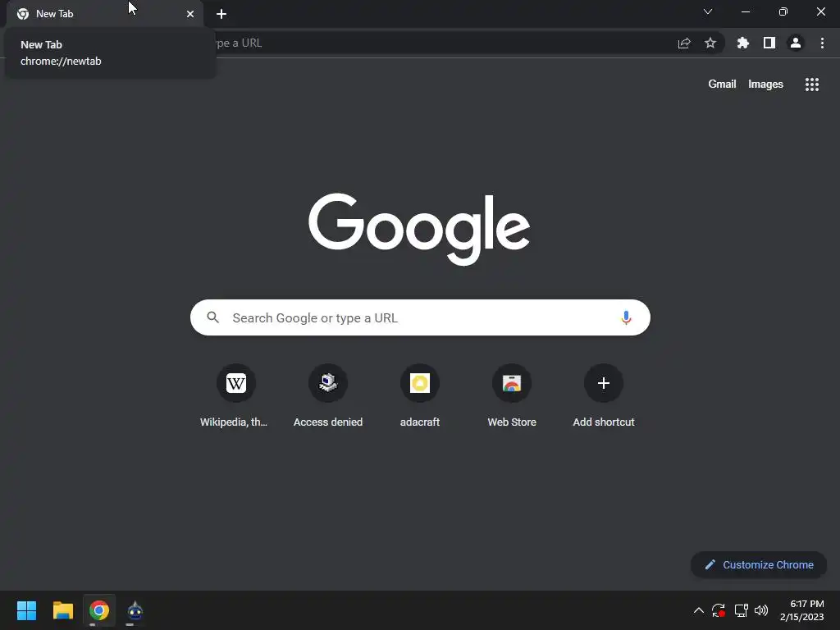
Task: Open the adacraft shortcut tile
Action: 420,395
